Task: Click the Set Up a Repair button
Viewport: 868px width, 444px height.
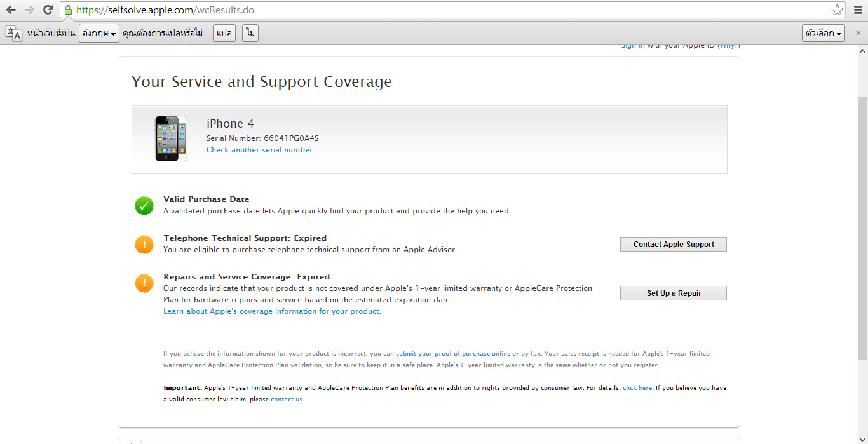Action: [x=673, y=293]
